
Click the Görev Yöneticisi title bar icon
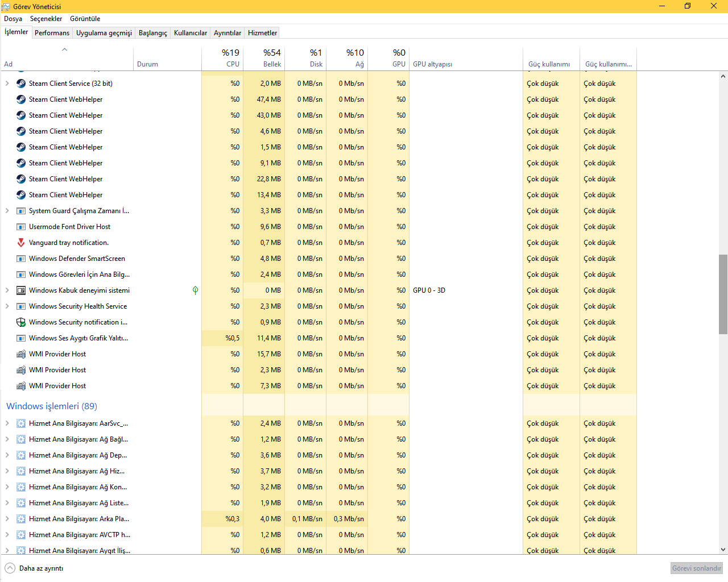(x=6, y=6)
